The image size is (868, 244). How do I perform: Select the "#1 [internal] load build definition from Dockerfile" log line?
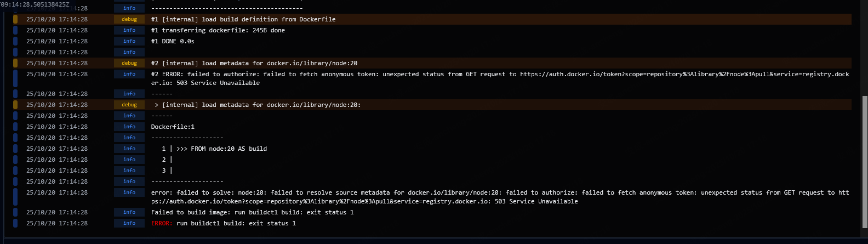point(243,19)
